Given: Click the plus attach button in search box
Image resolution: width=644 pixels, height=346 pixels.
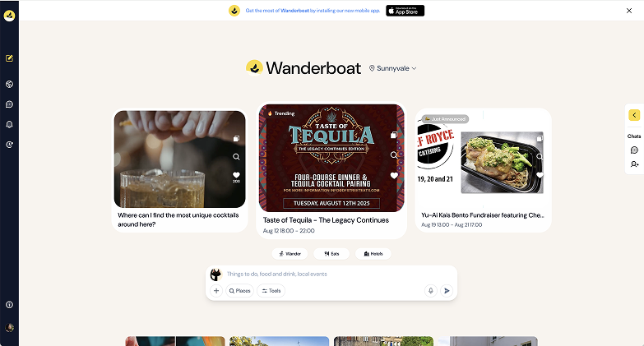Looking at the screenshot, I should tap(216, 291).
